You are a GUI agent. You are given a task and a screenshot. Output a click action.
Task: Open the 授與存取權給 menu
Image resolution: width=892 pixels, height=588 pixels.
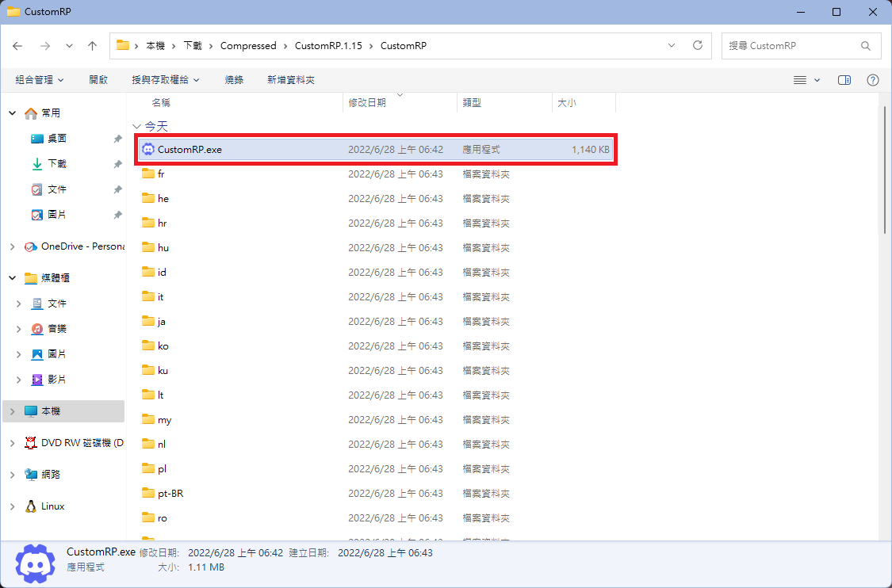[165, 80]
